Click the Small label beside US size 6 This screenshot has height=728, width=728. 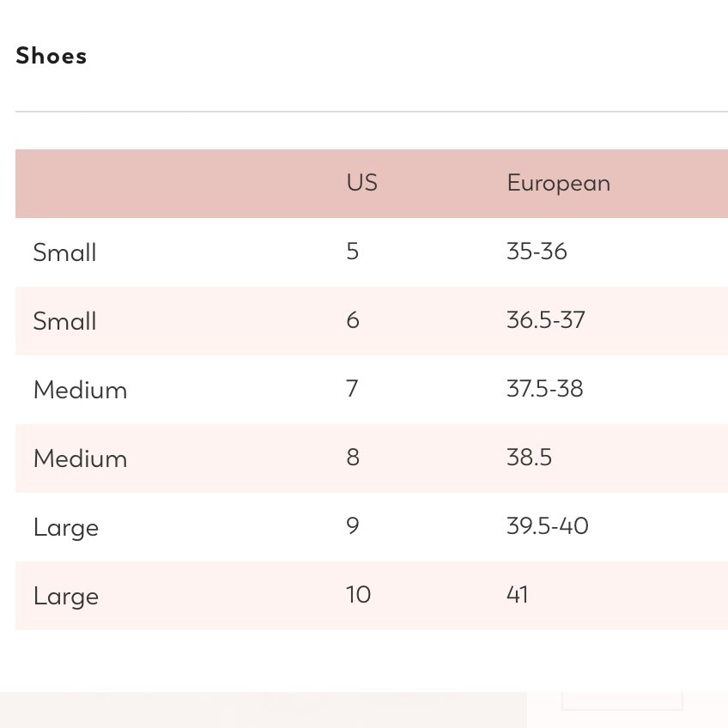click(64, 321)
